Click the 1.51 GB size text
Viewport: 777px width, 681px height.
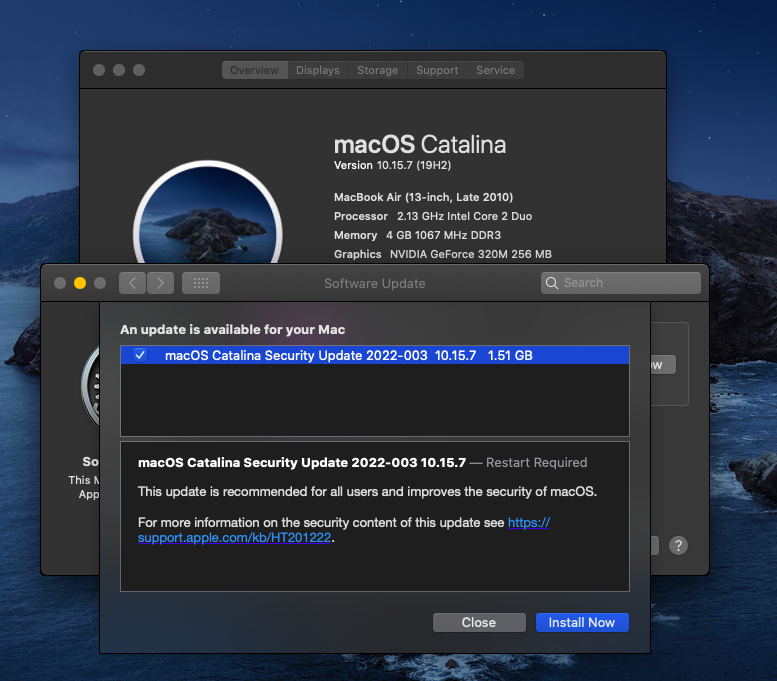pos(510,355)
